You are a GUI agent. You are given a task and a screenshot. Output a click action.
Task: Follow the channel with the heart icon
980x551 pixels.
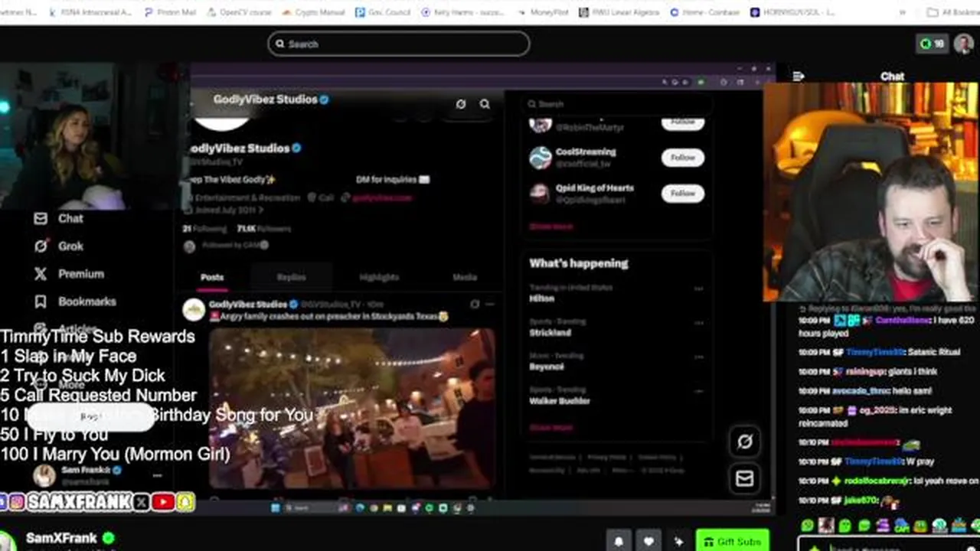click(648, 542)
